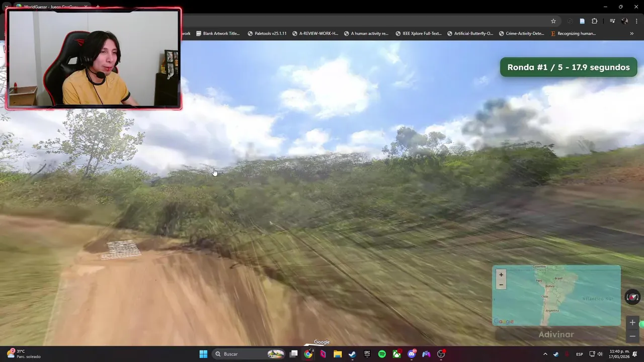
Task: Open the 'Recognizing human...' bookmark
Action: coord(573,34)
